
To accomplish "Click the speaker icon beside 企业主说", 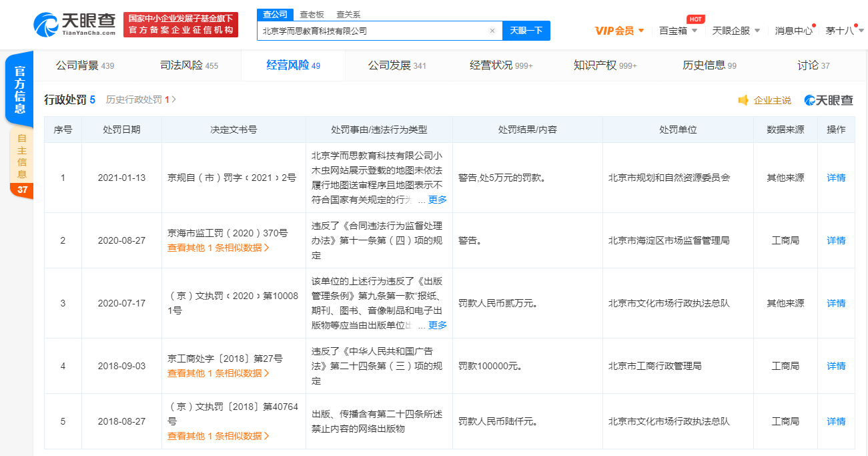I will click(743, 100).
